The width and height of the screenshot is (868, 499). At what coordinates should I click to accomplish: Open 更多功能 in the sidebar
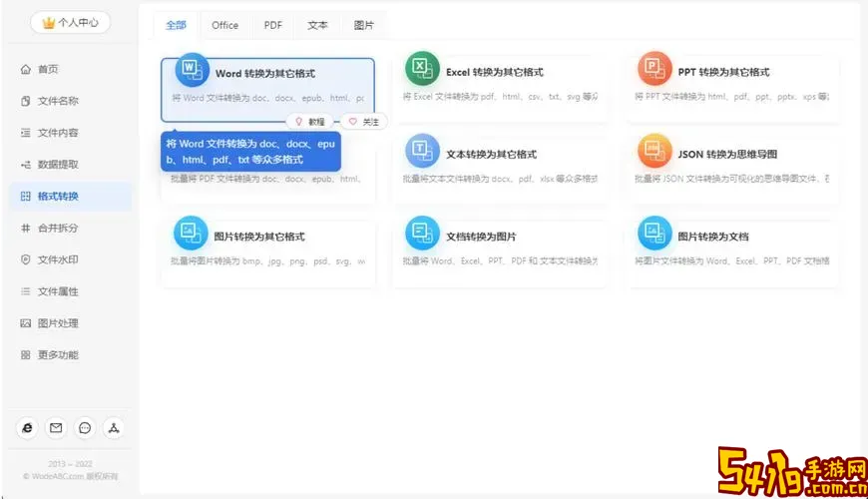pos(70,354)
